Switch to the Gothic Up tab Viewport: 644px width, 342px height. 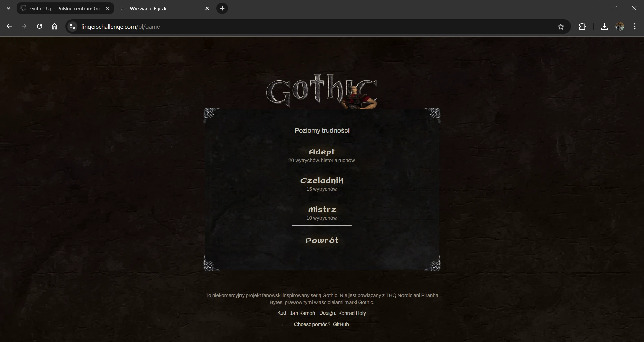(65, 8)
